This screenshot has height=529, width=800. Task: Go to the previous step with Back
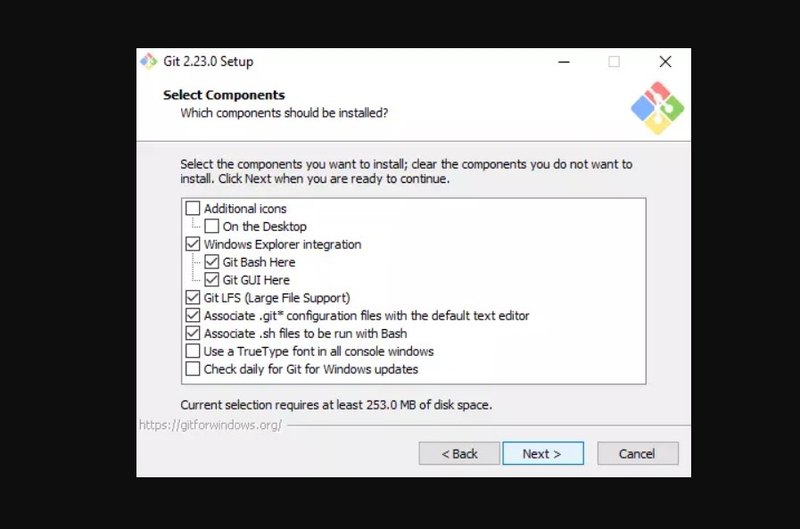(459, 454)
